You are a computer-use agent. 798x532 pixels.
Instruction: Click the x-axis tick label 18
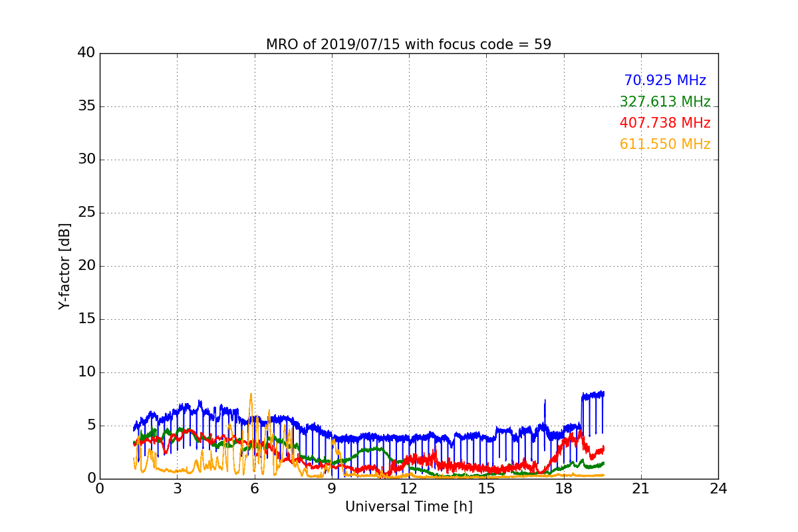coord(563,489)
